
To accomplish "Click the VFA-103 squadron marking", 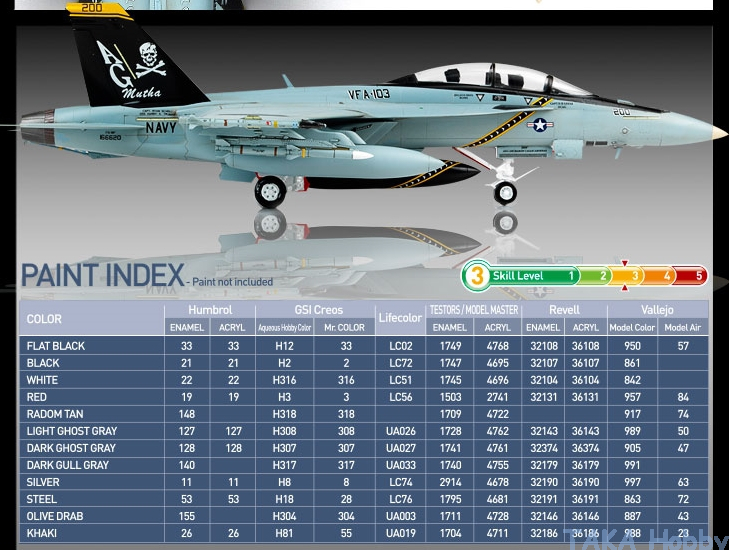I will pos(369,94).
